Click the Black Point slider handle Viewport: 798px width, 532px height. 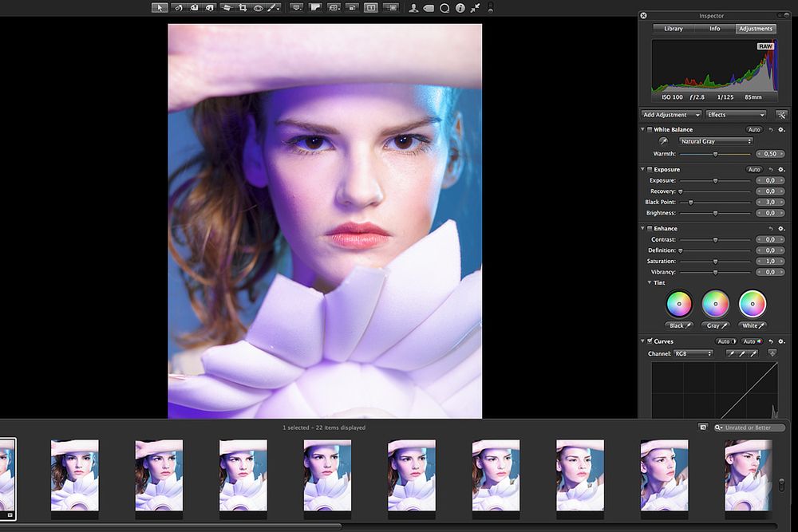pos(690,203)
